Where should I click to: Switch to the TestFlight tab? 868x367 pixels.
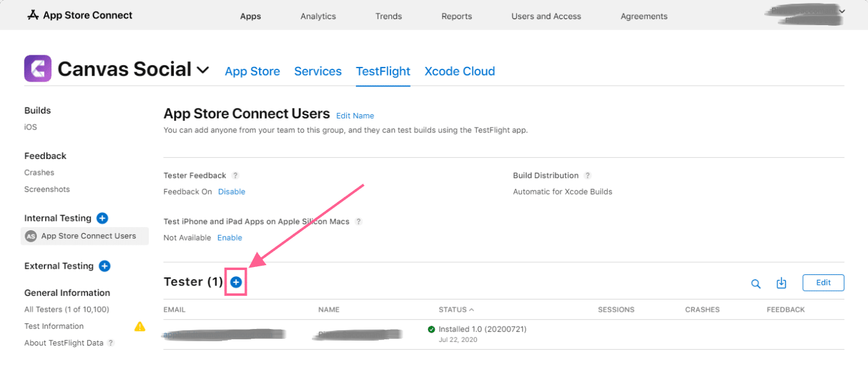383,71
